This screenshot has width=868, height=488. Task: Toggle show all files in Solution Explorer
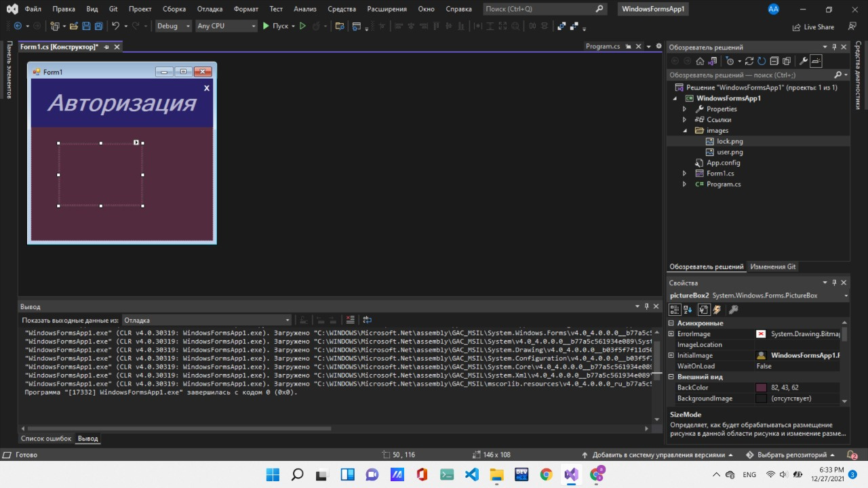786,61
